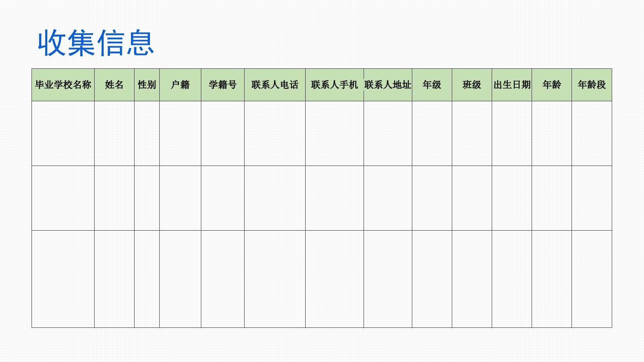The height and width of the screenshot is (362, 644).
Task: Select the 性别 header cell
Action: click(147, 85)
